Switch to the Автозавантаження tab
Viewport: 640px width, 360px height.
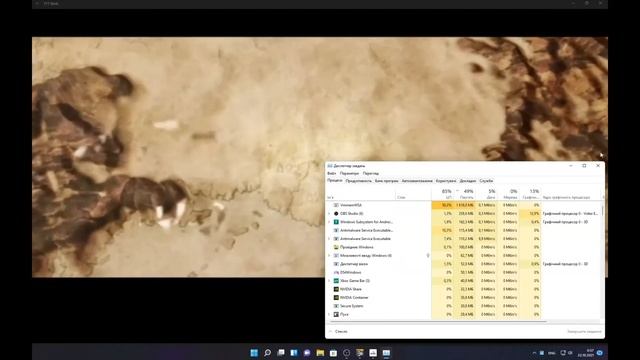click(417, 181)
